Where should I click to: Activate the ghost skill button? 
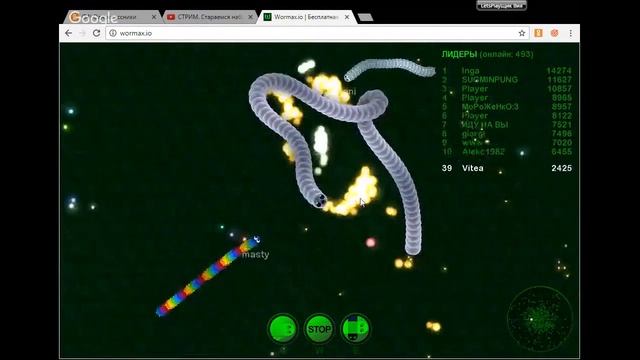(x=356, y=329)
